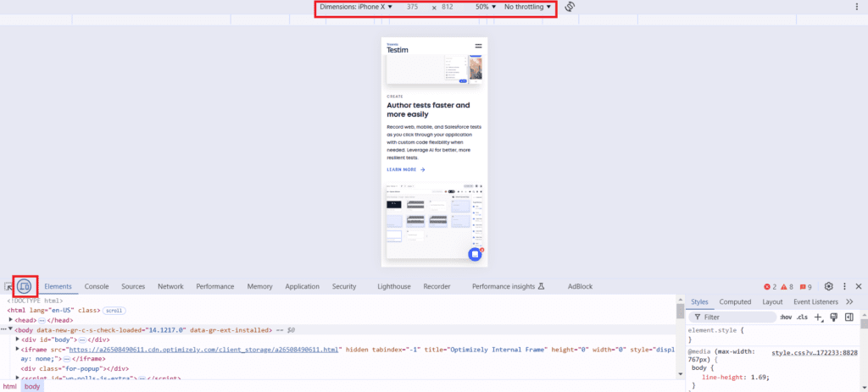This screenshot has height=392, width=868.
Task: Focus the Styles Filter input
Action: pyautogui.click(x=732, y=317)
